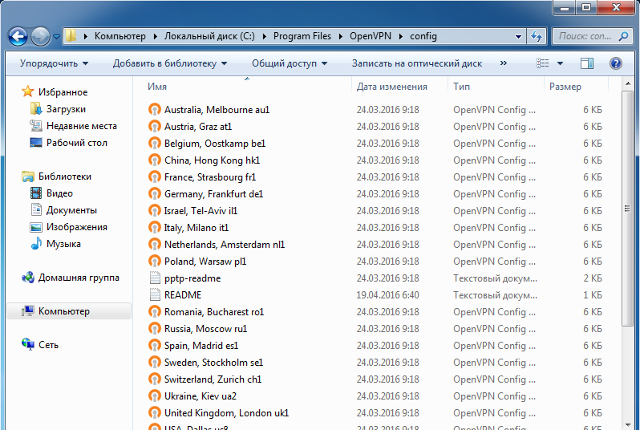Open recent pages dropdown beside Forward button
Image resolution: width=640 pixels, height=430 pixels.
56,37
